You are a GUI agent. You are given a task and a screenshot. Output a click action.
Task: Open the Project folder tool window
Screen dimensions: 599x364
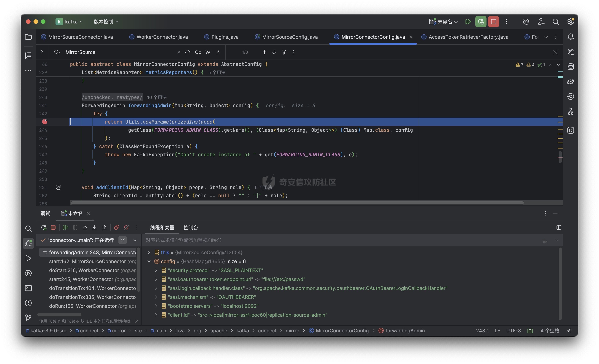click(28, 37)
